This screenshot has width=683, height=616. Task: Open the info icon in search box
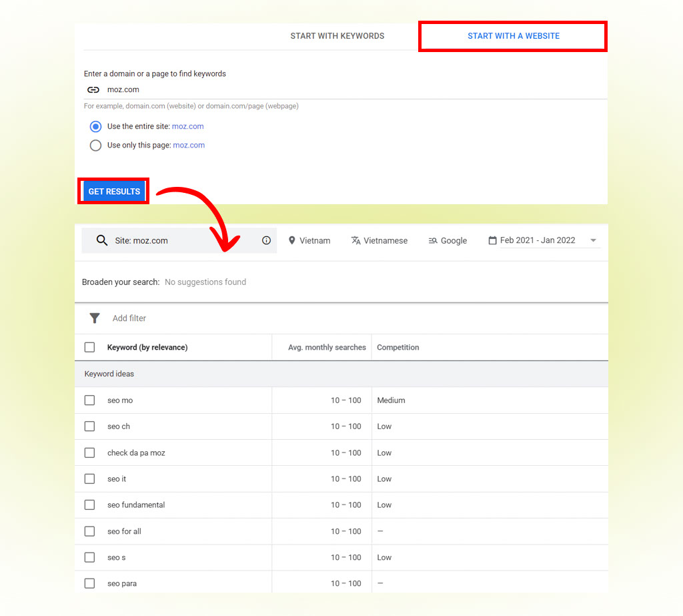point(266,240)
